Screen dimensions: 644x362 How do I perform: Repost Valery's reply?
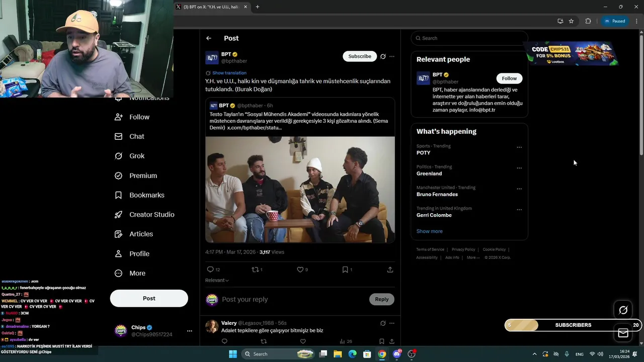coord(264,341)
